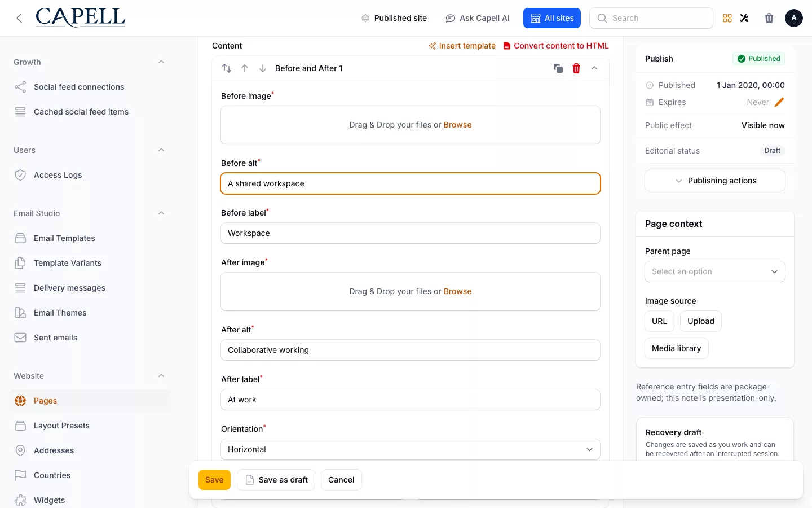This screenshot has height=508, width=812.
Task: Edit expiry date with pencil icon
Action: click(x=779, y=102)
